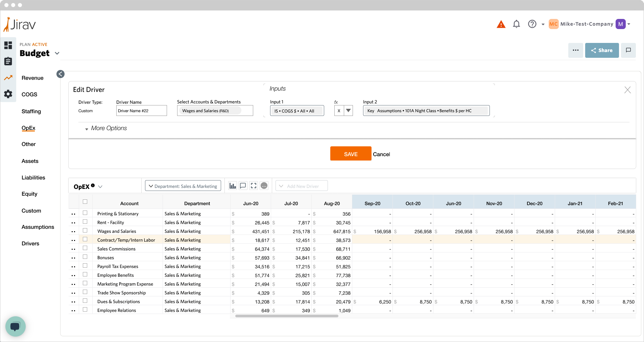Click the orange SAVE button
644x342 pixels.
[x=351, y=154]
